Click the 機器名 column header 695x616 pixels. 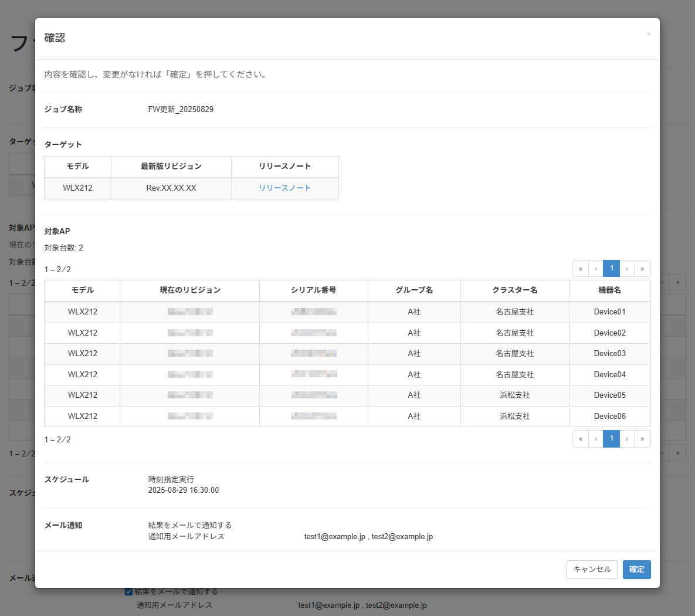click(609, 290)
